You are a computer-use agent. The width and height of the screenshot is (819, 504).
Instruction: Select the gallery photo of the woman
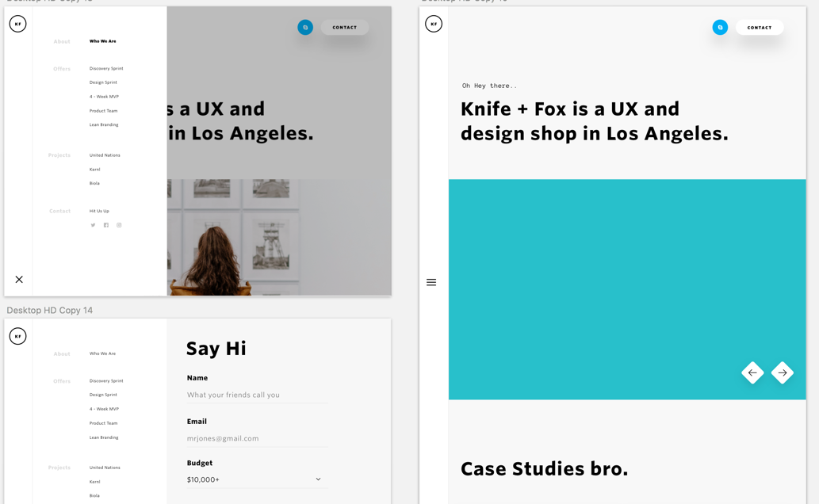pyautogui.click(x=279, y=238)
